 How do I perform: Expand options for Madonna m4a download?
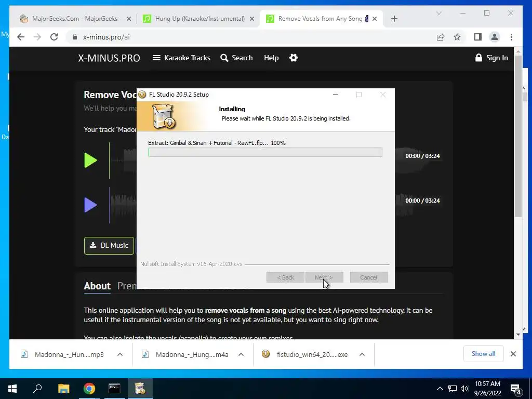coord(241,354)
